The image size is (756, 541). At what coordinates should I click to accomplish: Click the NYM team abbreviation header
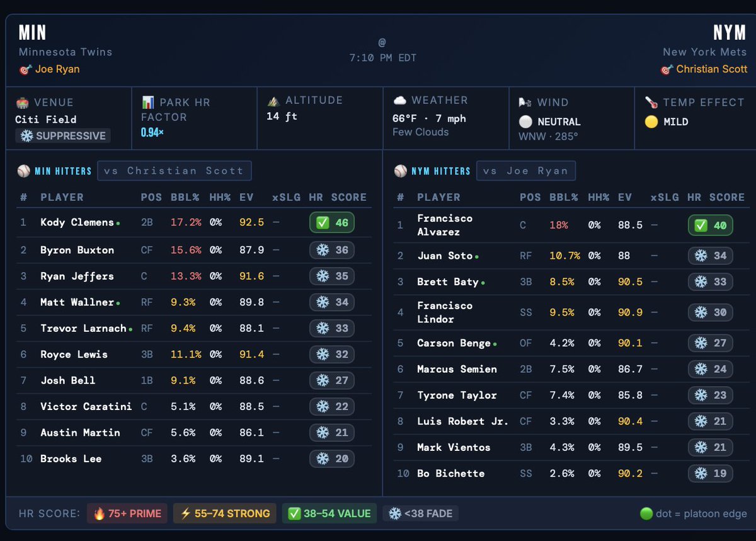click(x=731, y=32)
